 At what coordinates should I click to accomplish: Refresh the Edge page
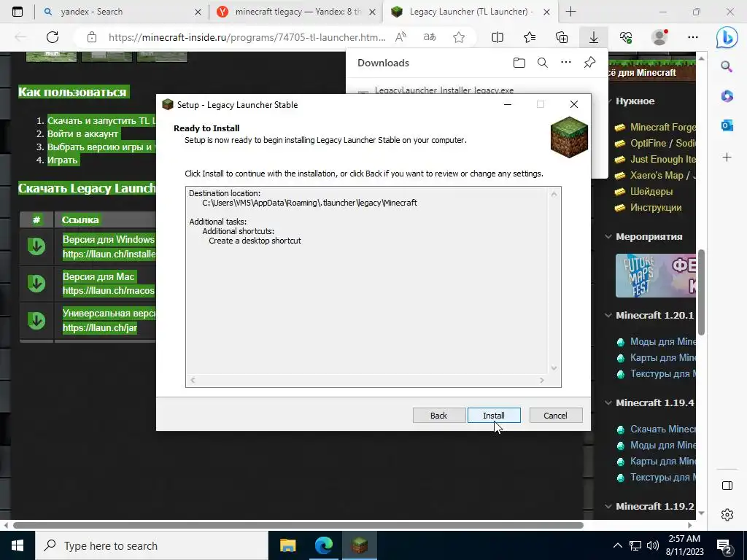[53, 37]
